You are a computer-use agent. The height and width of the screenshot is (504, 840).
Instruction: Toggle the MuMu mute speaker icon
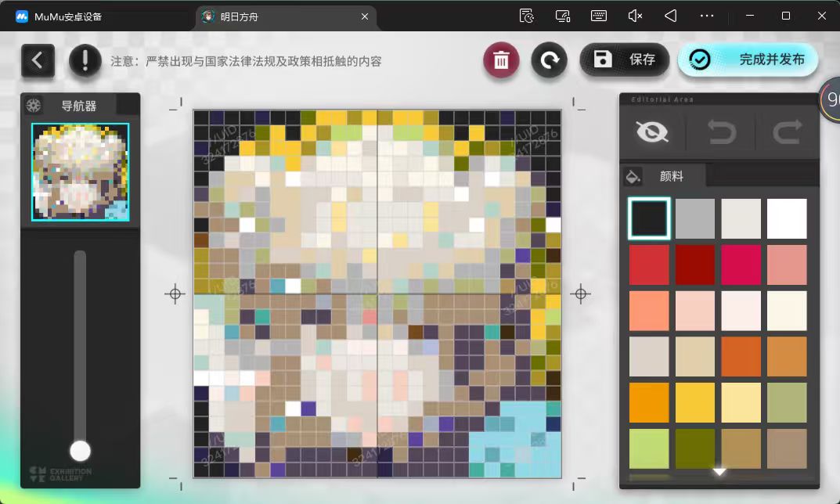coord(635,16)
